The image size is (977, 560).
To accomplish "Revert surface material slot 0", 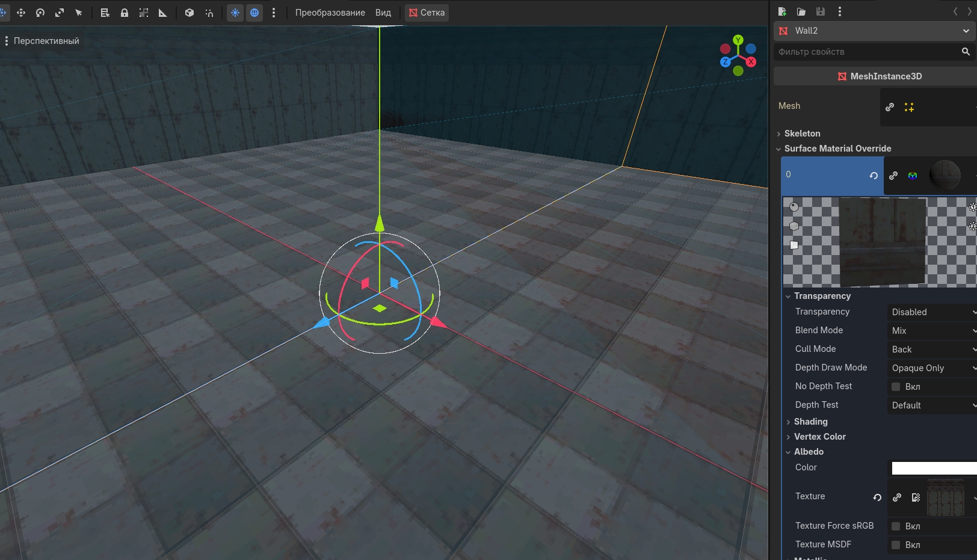I will 874,176.
